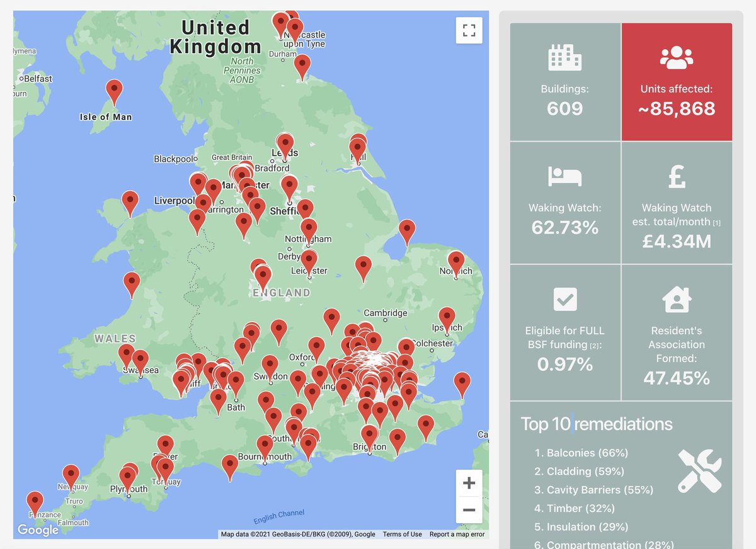Click Insulation (29%) list entry

point(587,526)
